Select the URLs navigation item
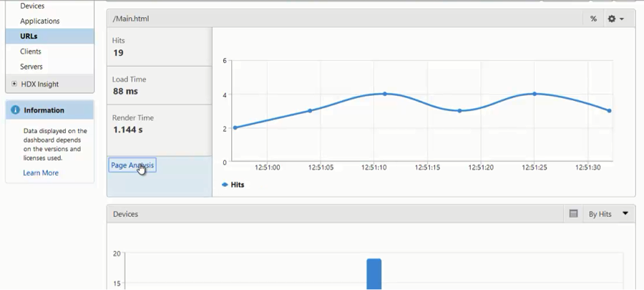 [x=29, y=37]
